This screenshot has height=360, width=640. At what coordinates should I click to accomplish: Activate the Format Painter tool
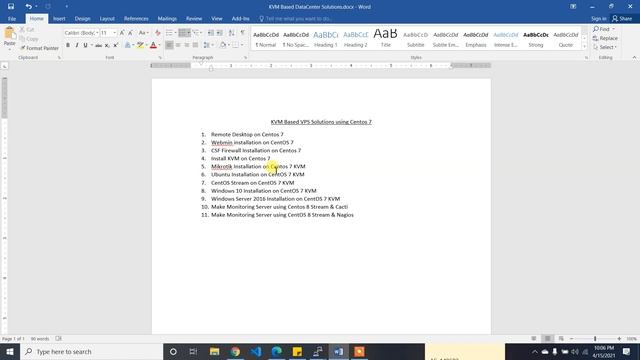pyautogui.click(x=39, y=48)
